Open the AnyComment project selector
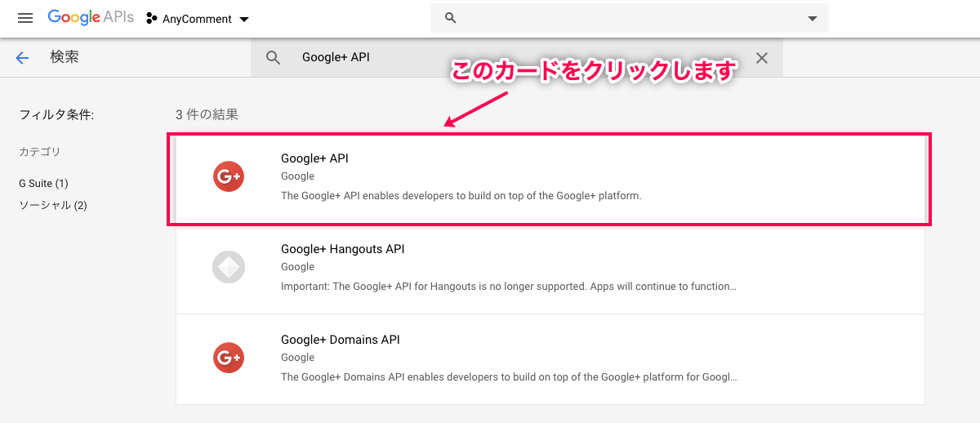Image resolution: width=980 pixels, height=423 pixels. point(198,19)
